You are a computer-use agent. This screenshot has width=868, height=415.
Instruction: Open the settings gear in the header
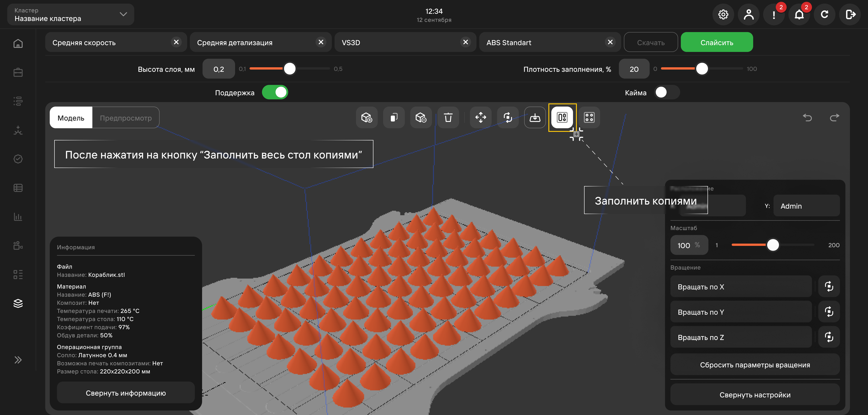723,14
